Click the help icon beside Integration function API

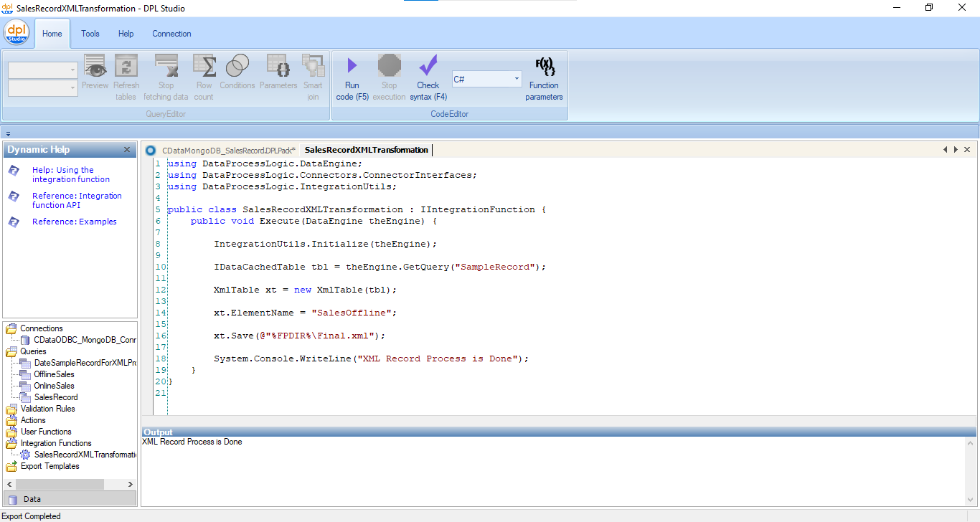point(14,196)
